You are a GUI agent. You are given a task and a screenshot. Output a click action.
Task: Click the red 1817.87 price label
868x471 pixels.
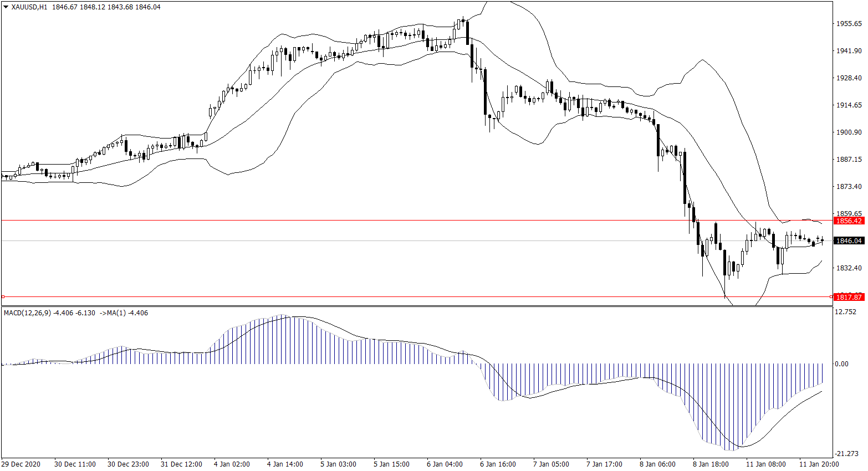[849, 297]
